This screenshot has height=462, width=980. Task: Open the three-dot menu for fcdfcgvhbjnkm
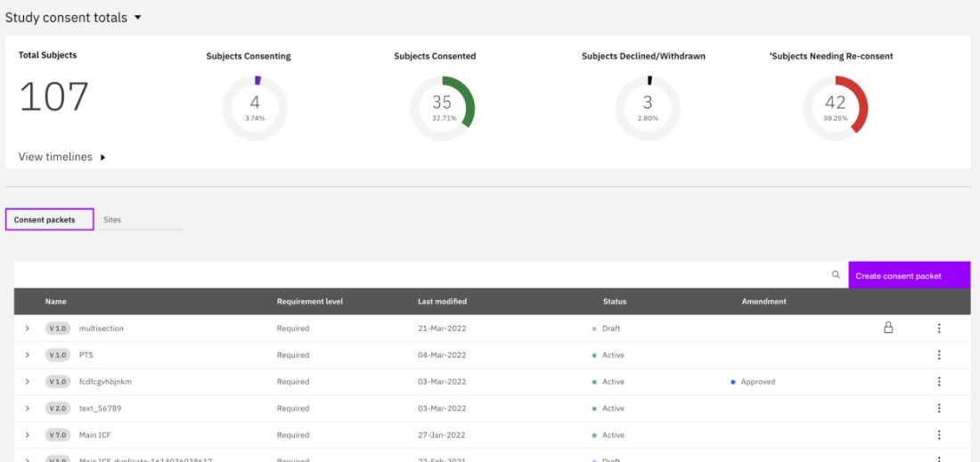click(938, 382)
